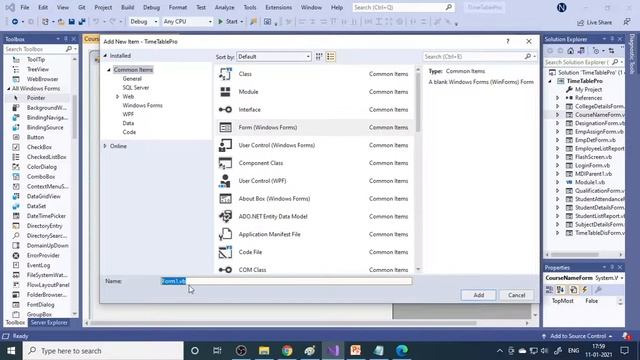
Task: Open the Extensions menu
Action: pyautogui.click(x=278, y=7)
